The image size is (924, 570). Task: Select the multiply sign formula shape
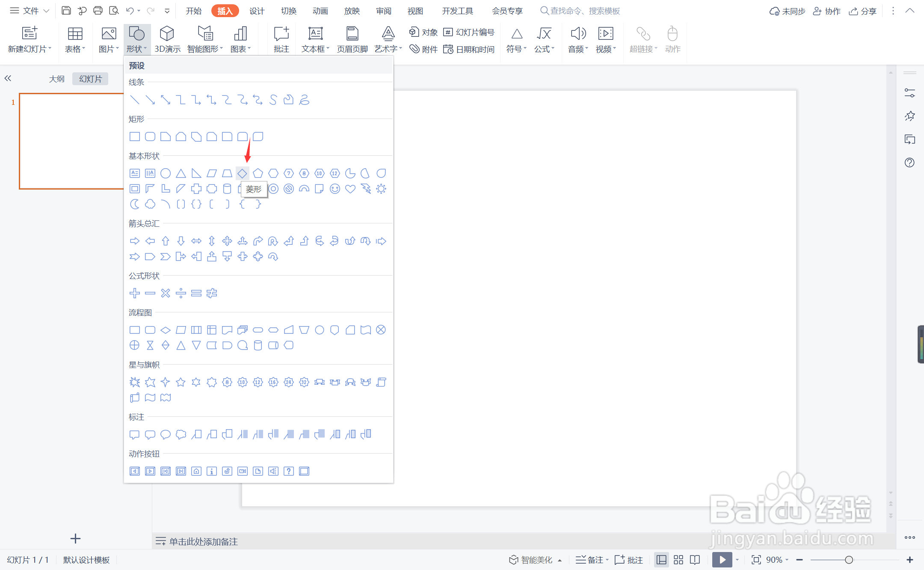(x=166, y=293)
